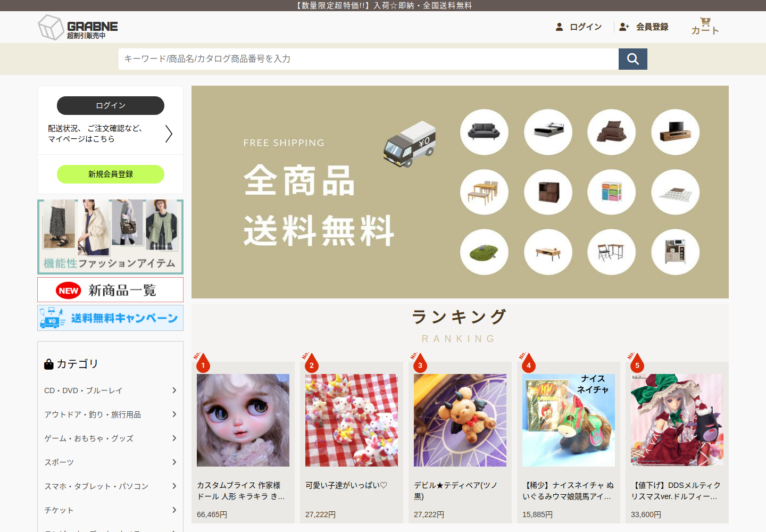This screenshot has height=532, width=766.
Task: Expand the CD・DVD・ブルーレイ category
Action: [x=111, y=390]
